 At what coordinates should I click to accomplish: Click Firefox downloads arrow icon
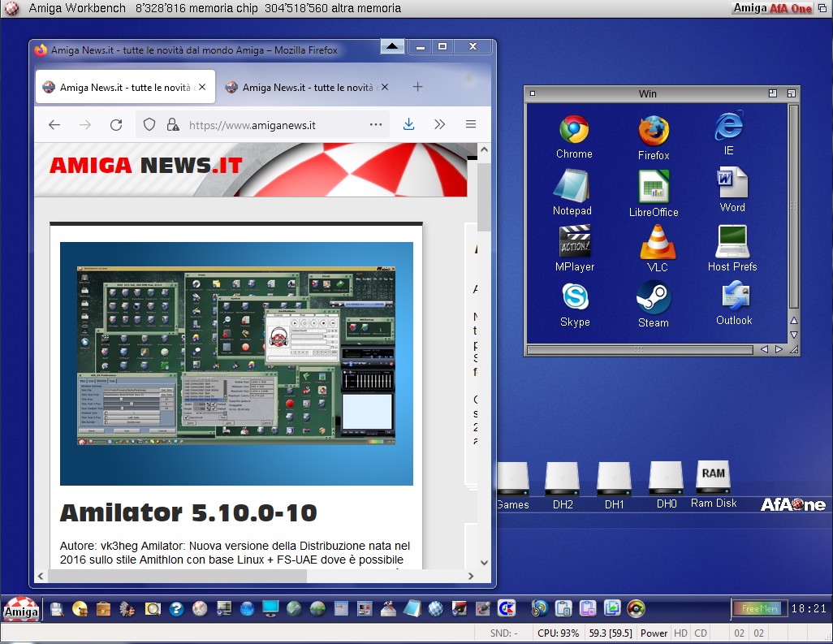tap(409, 124)
